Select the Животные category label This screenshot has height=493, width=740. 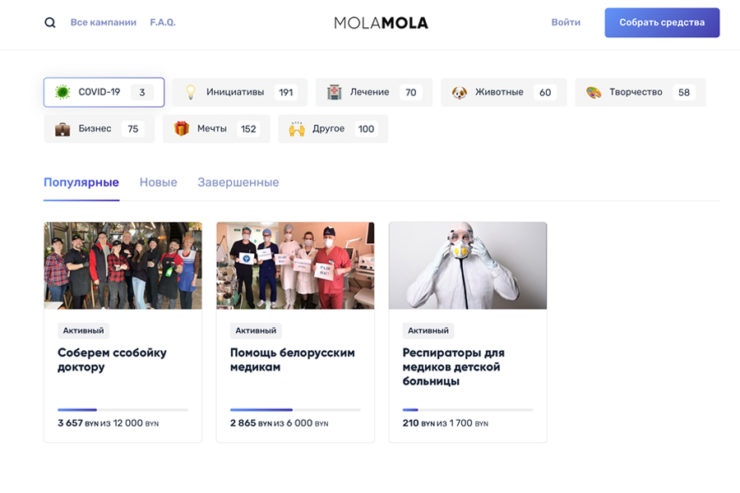[499, 92]
